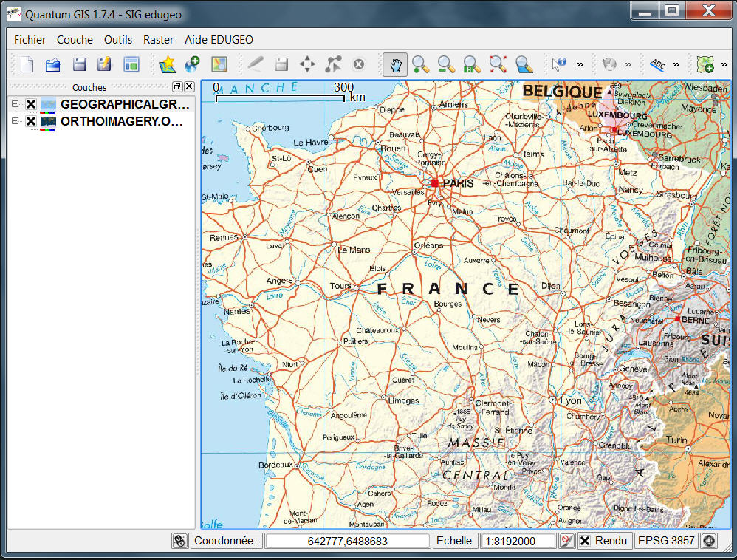Click the Zoom In magnifier tool
The height and width of the screenshot is (560, 737).
[x=420, y=64]
